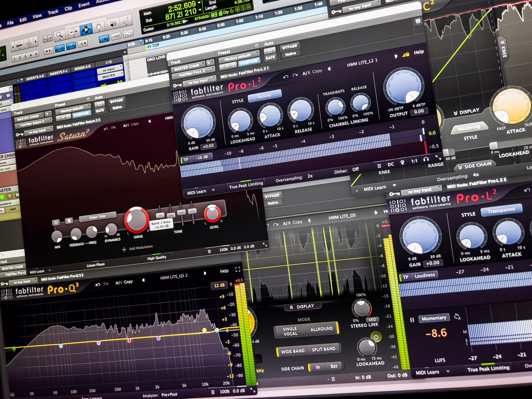Viewport: 532px width, 399px height.
Task: Click the reset loudness meter icon beside Momentary
Action: (x=457, y=316)
